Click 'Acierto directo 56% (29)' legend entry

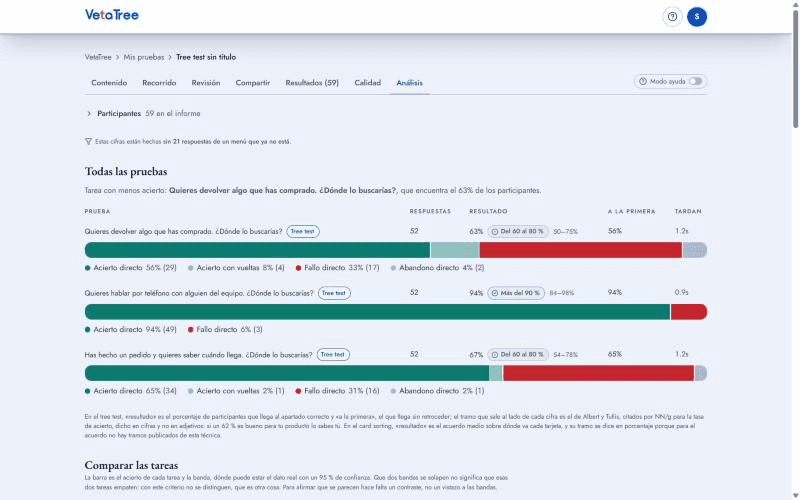pyautogui.click(x=131, y=268)
